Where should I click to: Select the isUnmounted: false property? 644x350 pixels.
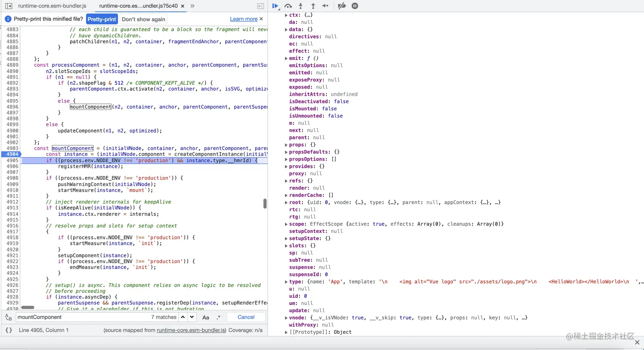click(x=316, y=116)
